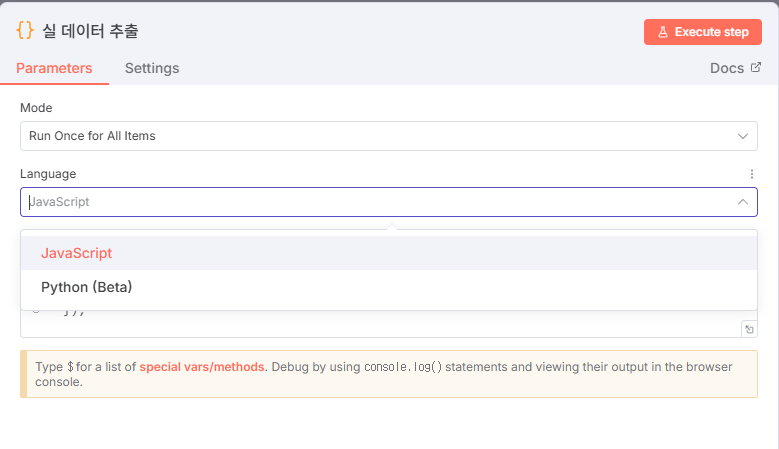This screenshot has width=779, height=449.
Task: Click the flask icon on Execute step
Action: pos(663,32)
